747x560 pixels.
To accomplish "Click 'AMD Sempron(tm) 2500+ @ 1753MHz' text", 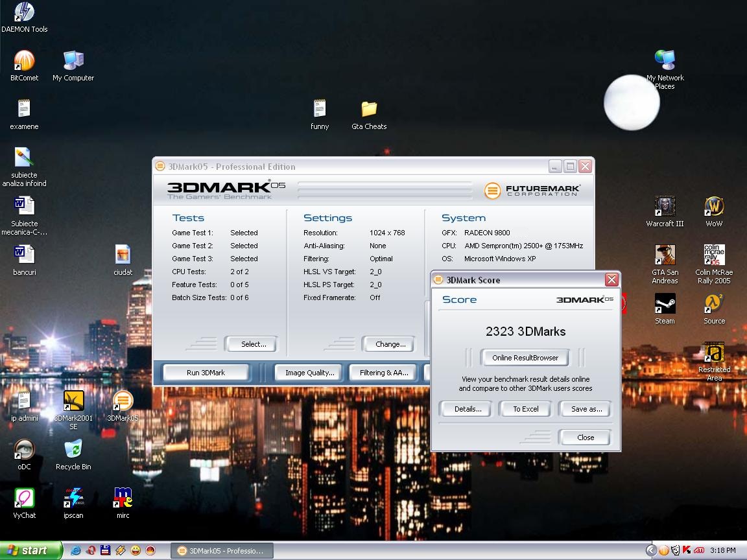I will click(x=523, y=246).
